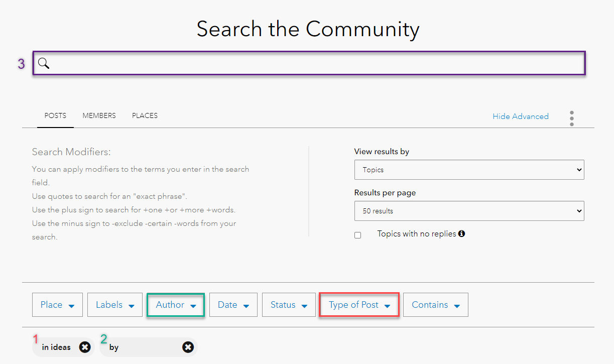Remove the 'by' author filter chip
This screenshot has height=364, width=614.
188,347
